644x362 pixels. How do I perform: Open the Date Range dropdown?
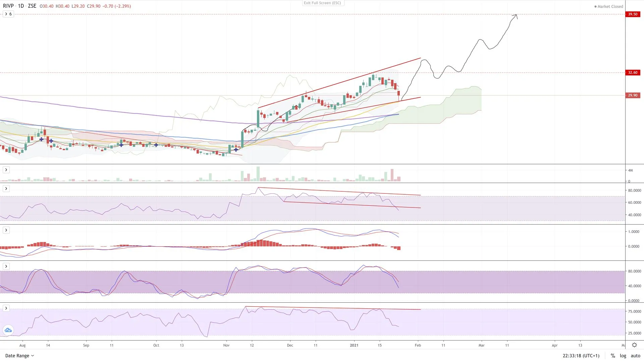19,356
